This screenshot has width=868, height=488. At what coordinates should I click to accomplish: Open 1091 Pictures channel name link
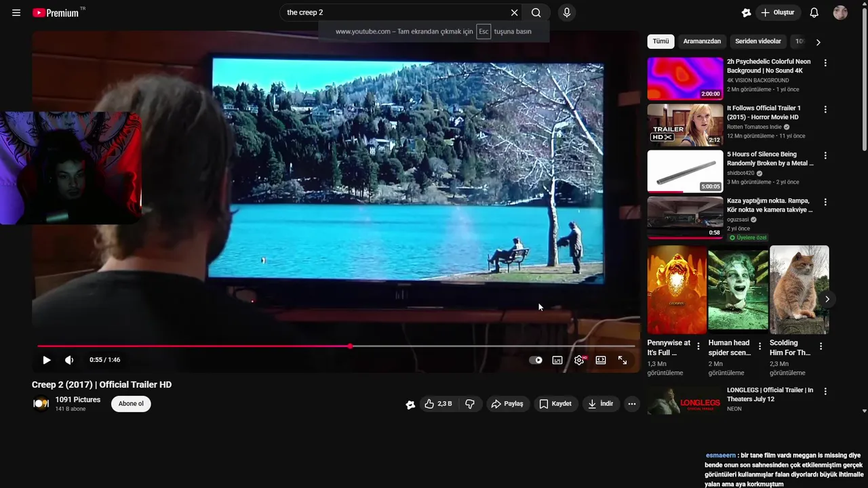(78, 400)
